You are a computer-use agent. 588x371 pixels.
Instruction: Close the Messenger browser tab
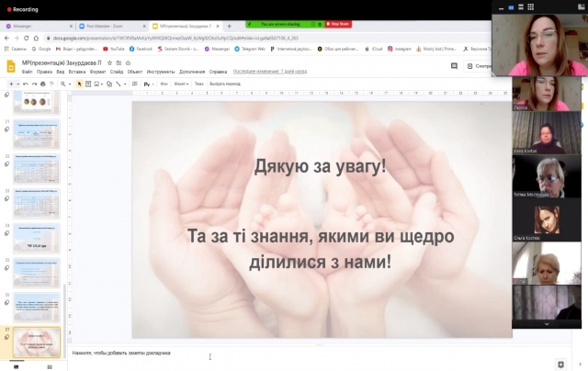[72, 27]
